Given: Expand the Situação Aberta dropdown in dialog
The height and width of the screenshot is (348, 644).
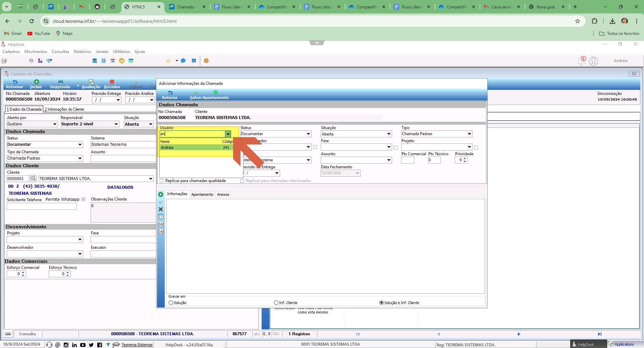Looking at the screenshot, I should click(x=389, y=134).
